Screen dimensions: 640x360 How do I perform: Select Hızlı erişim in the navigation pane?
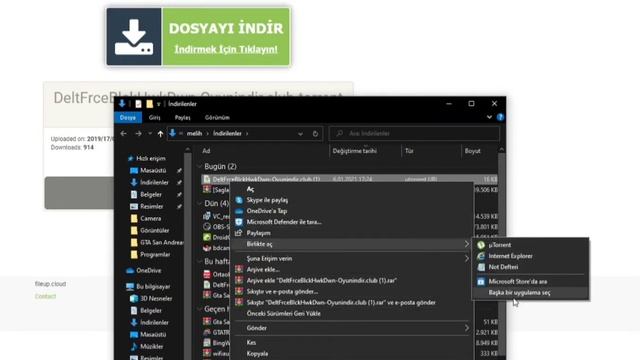151,158
